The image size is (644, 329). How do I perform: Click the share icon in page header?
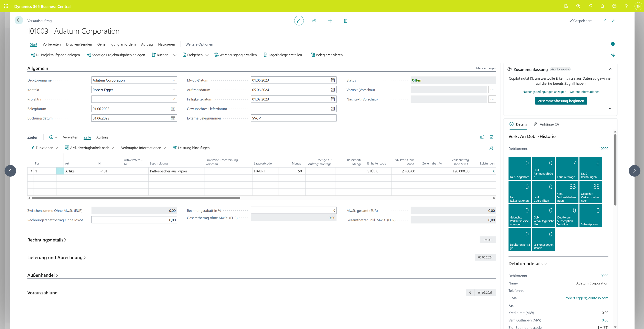(314, 20)
